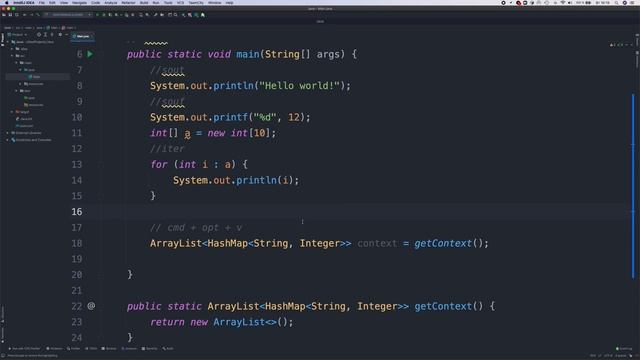The image size is (640, 360).
Task: Open the Build menu
Action: pyautogui.click(x=144, y=2)
